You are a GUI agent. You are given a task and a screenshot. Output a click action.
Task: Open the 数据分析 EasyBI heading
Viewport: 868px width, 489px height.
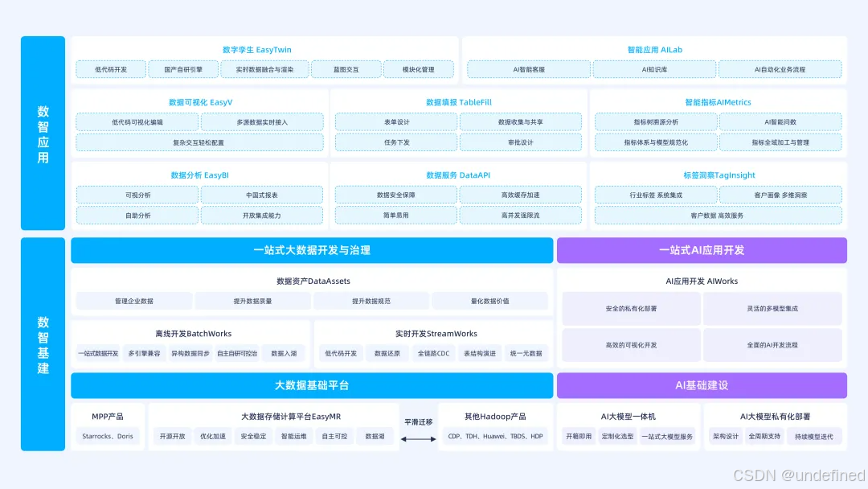coord(200,175)
